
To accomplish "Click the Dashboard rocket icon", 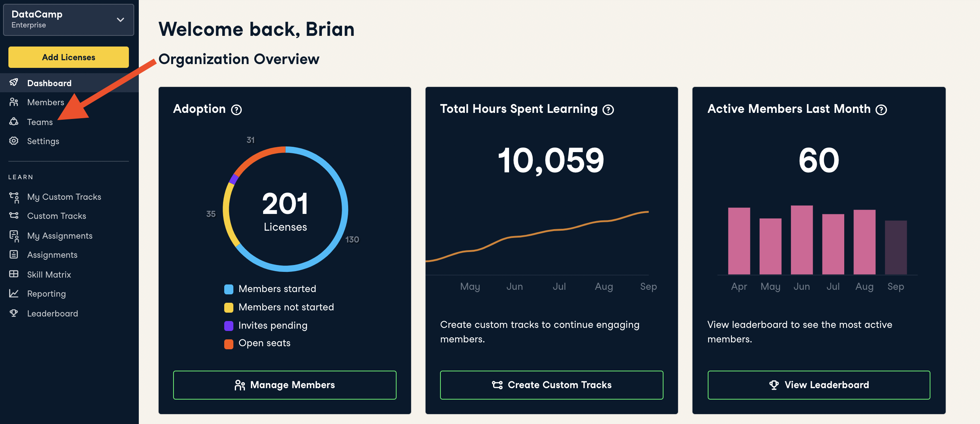I will [14, 83].
